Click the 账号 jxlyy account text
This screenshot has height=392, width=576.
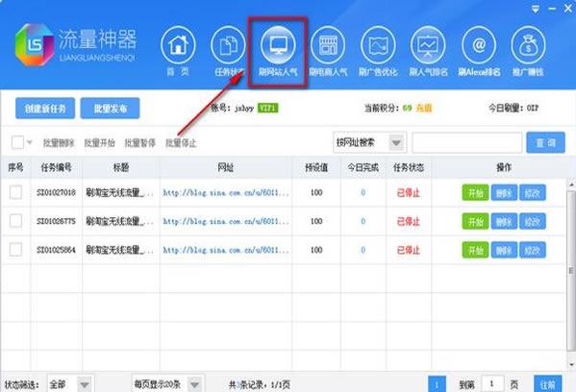click(232, 108)
